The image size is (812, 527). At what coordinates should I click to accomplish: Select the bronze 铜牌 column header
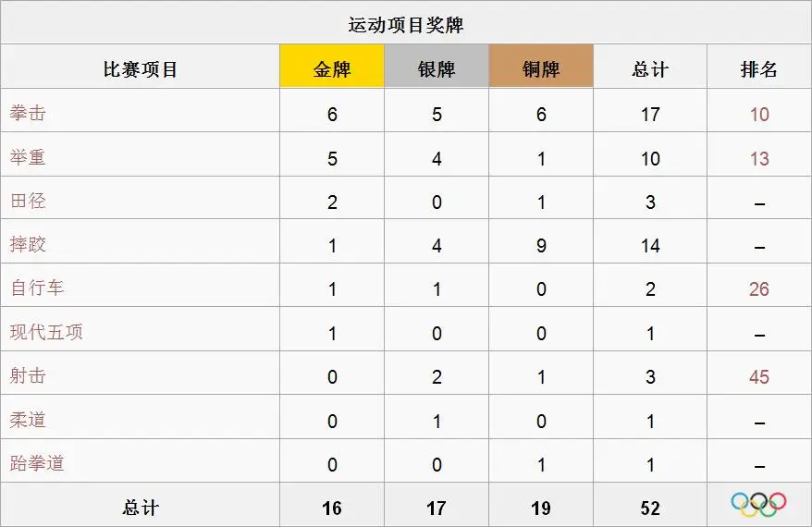pos(541,67)
